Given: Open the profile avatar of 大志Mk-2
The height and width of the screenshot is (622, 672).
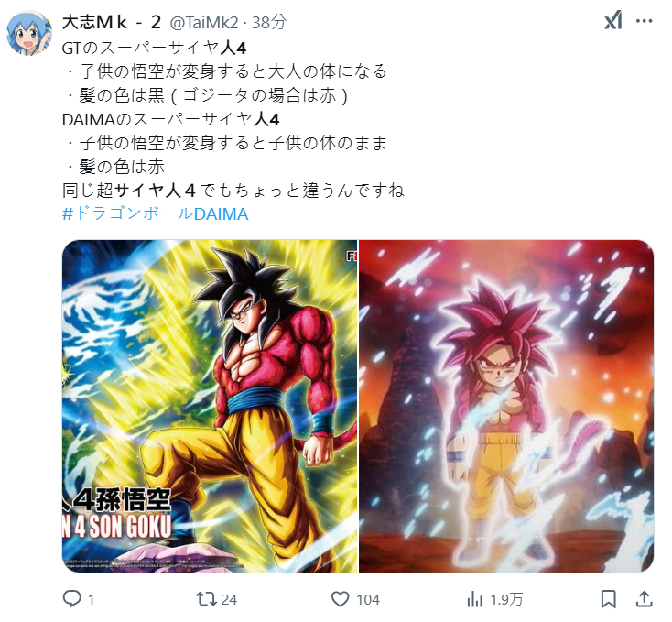Looking at the screenshot, I should pos(29,34).
